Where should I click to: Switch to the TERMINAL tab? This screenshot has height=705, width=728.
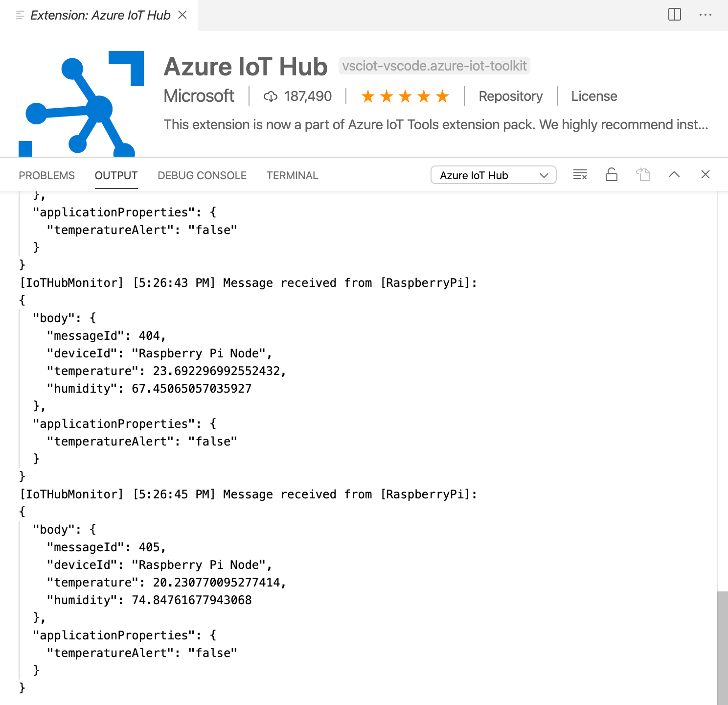click(292, 175)
